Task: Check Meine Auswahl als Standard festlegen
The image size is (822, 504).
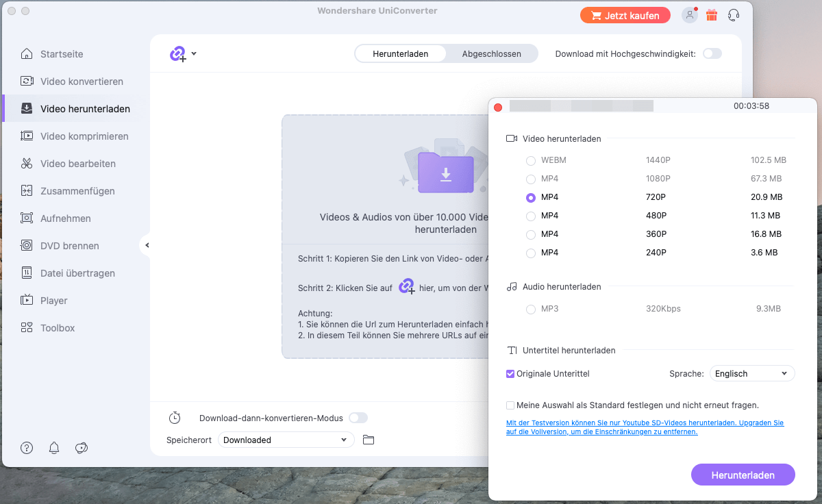Action: tap(510, 405)
